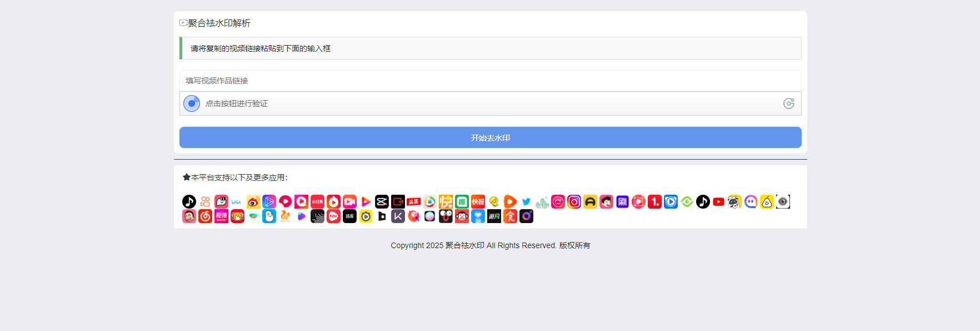
Task: Select the Keep "K" app icon
Action: pyautogui.click(x=398, y=216)
